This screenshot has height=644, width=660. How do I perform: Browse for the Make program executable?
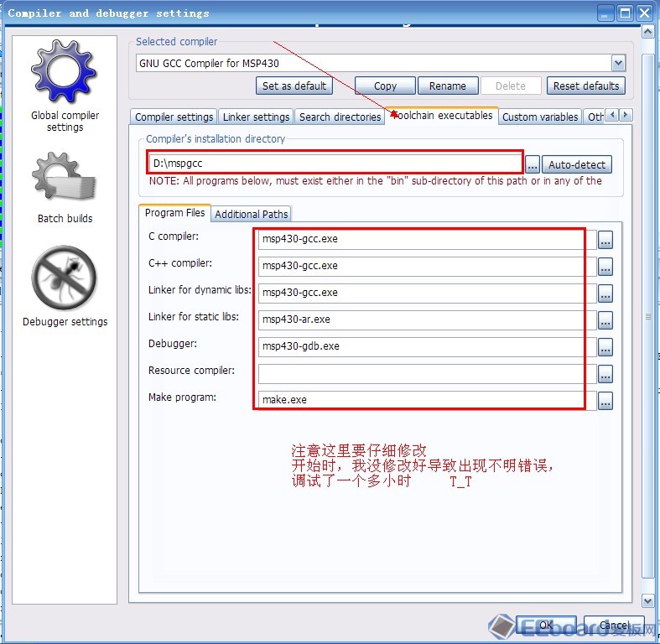pos(605,401)
